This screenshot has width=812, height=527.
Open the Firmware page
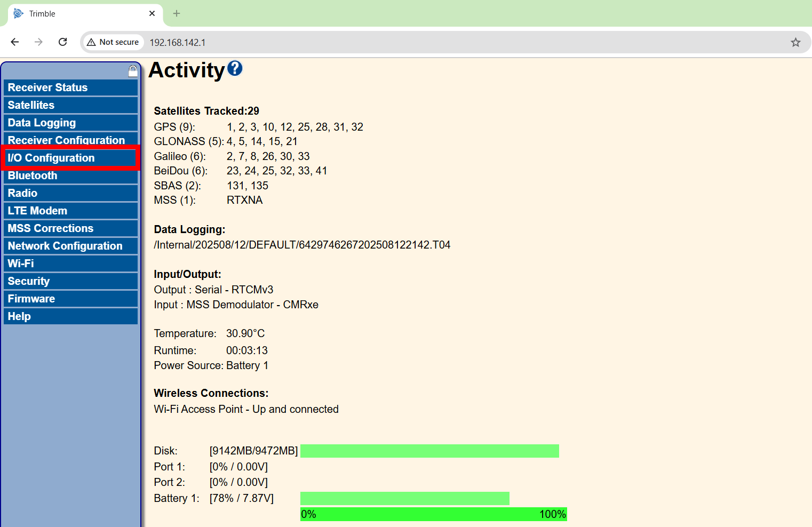[x=70, y=299]
